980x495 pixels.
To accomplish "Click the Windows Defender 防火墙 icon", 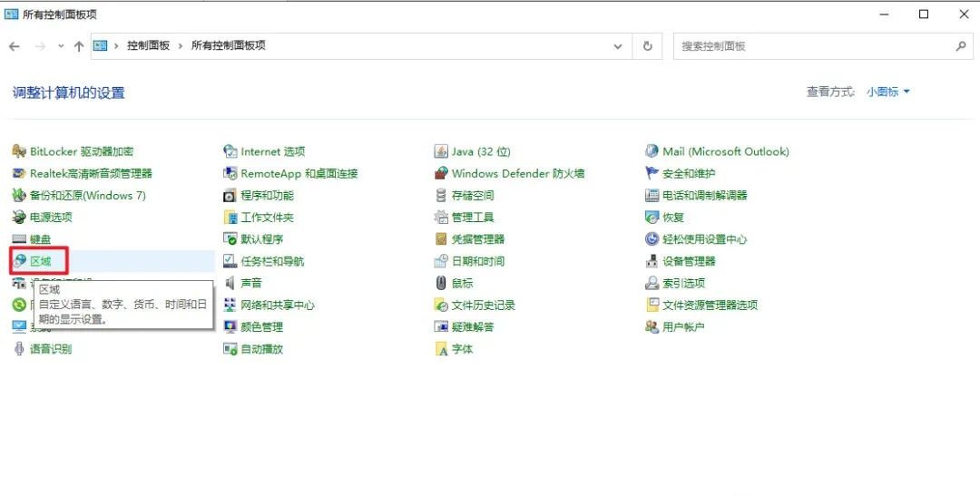I will 441,173.
